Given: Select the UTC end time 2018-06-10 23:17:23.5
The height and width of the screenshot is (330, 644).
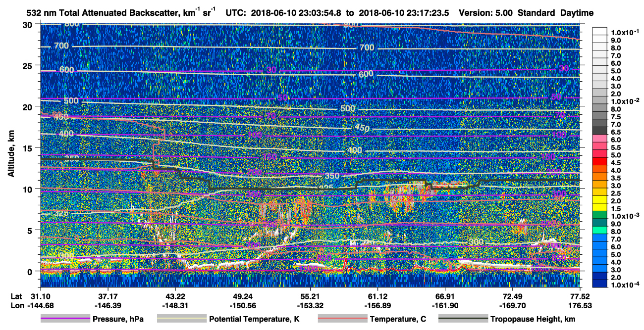Looking at the screenshot, I should (x=404, y=13).
